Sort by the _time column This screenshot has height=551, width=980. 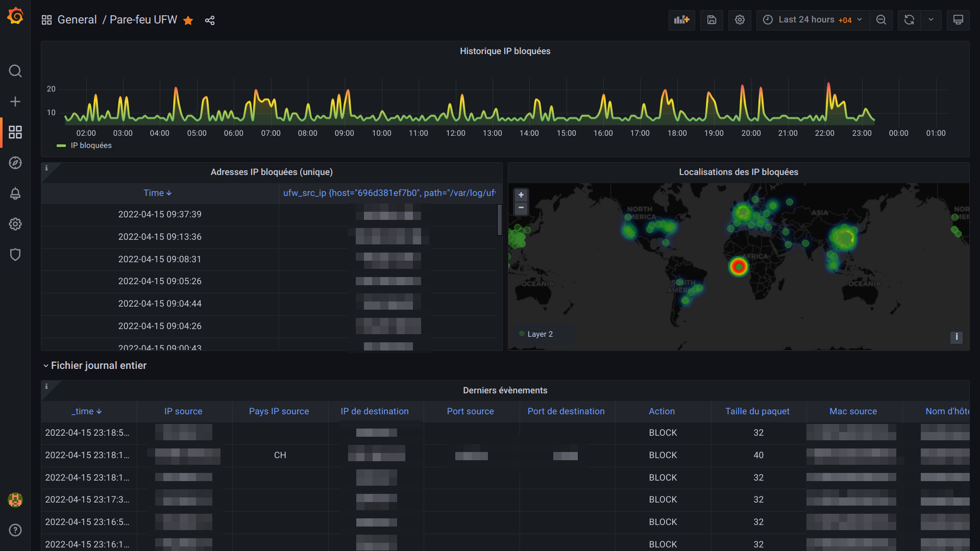pyautogui.click(x=87, y=411)
